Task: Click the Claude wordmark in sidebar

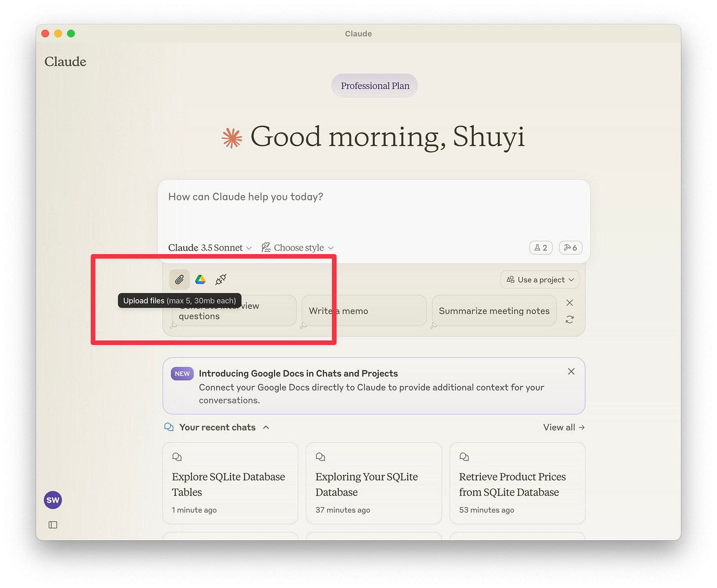Action: coord(65,62)
